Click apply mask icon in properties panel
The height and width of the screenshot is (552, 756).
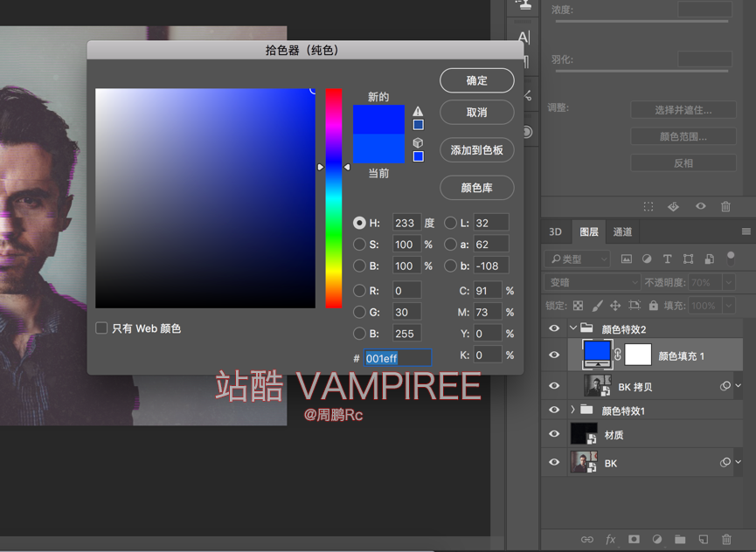674,207
